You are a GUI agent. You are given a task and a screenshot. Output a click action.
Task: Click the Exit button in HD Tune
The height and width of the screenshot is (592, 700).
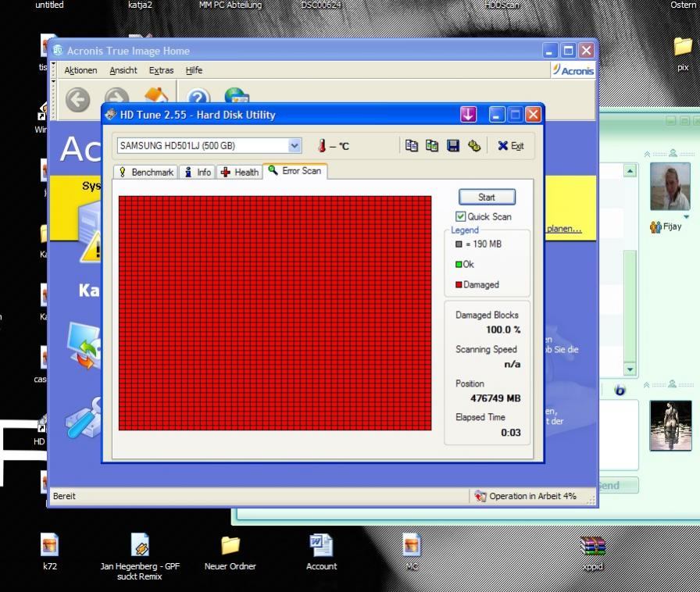tap(511, 146)
